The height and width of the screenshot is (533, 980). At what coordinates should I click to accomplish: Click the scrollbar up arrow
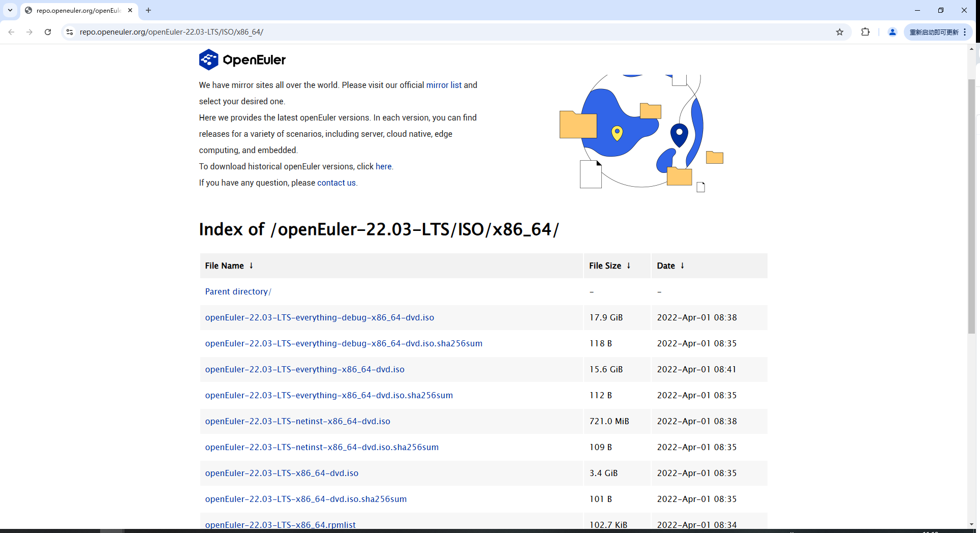tap(971, 49)
